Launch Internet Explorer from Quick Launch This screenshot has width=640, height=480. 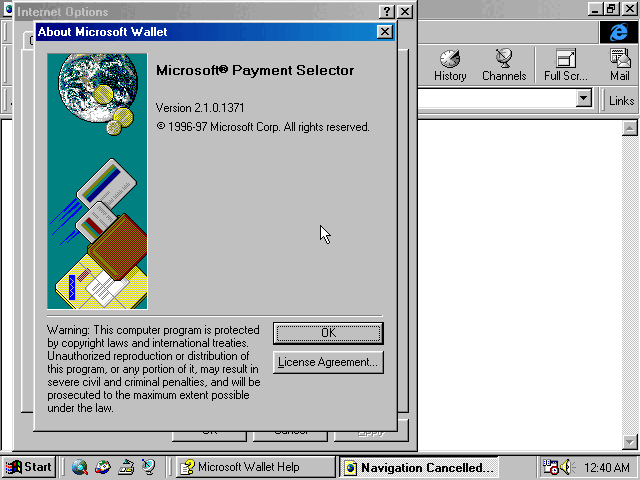80,467
